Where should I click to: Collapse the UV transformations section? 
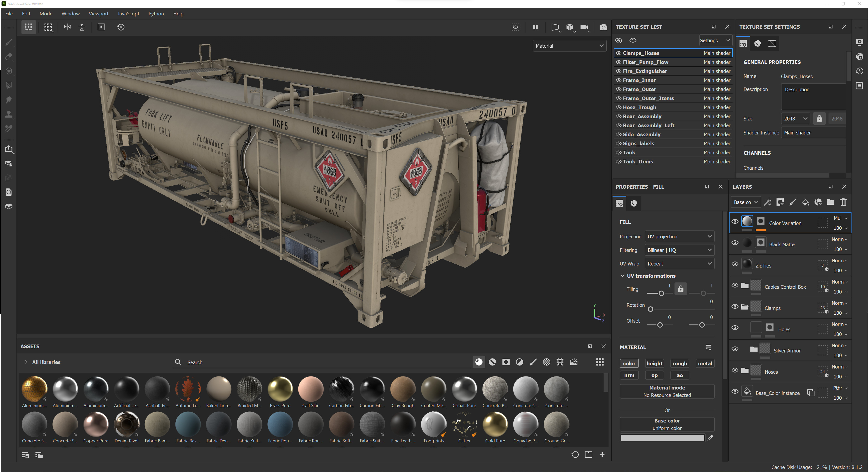623,275
